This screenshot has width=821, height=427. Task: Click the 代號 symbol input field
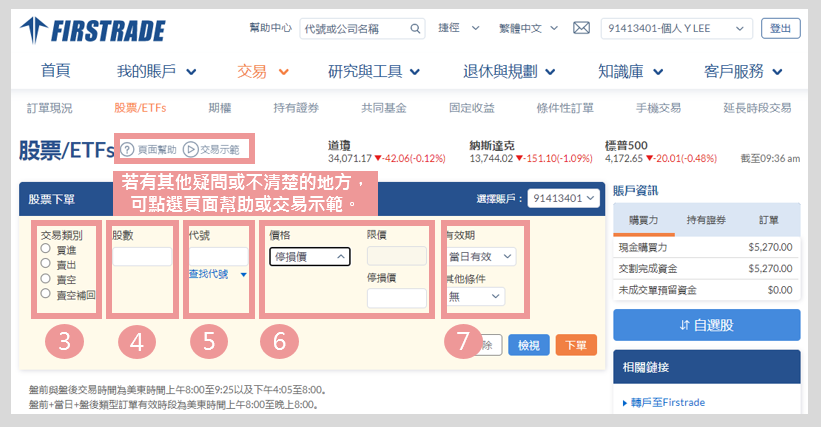(218, 256)
